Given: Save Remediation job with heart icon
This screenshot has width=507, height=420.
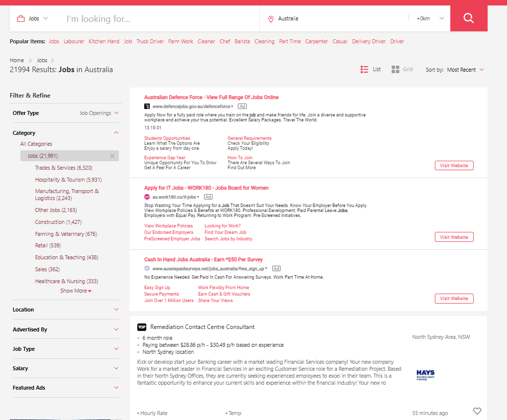Looking at the screenshot, I should [x=477, y=411].
